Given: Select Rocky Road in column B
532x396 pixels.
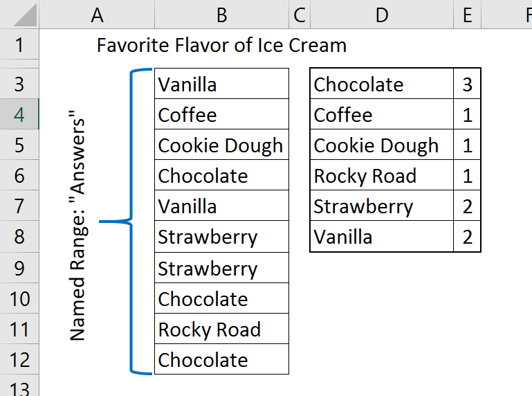Looking at the screenshot, I should click(221, 330).
